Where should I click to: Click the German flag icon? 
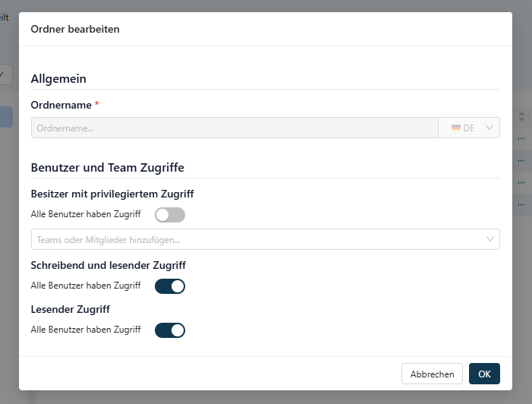(455, 128)
